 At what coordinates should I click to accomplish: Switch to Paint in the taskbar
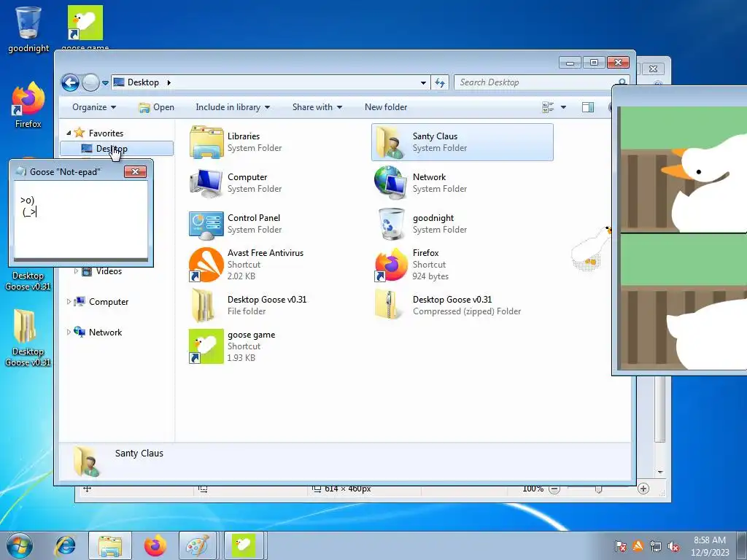pos(197,545)
